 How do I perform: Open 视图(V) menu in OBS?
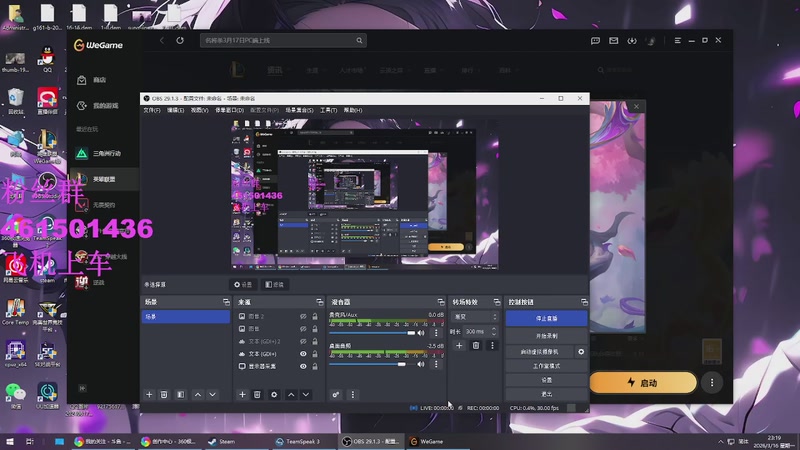(x=199, y=110)
